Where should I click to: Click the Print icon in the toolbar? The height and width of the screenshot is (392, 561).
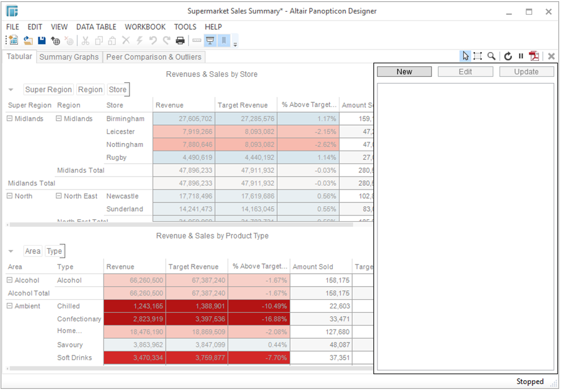[x=180, y=41]
